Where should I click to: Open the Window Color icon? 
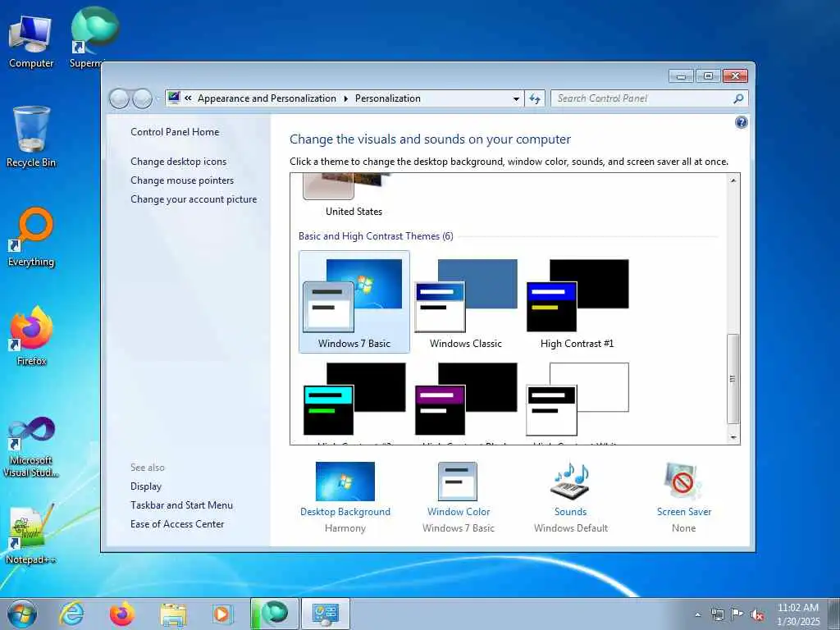(x=458, y=481)
